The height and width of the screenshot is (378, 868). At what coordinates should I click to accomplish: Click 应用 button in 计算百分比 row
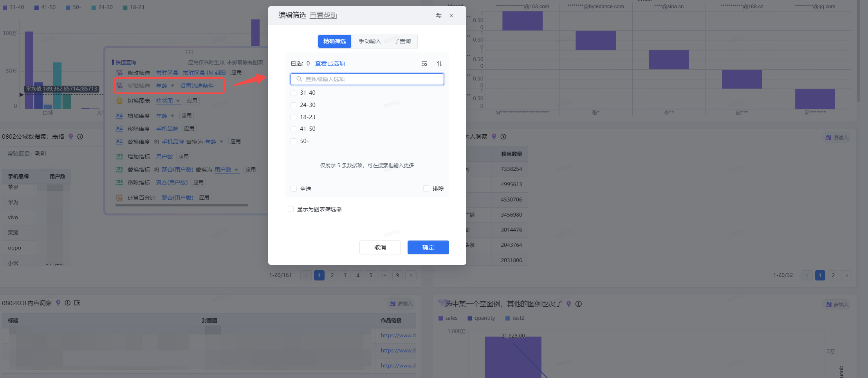coord(204,197)
